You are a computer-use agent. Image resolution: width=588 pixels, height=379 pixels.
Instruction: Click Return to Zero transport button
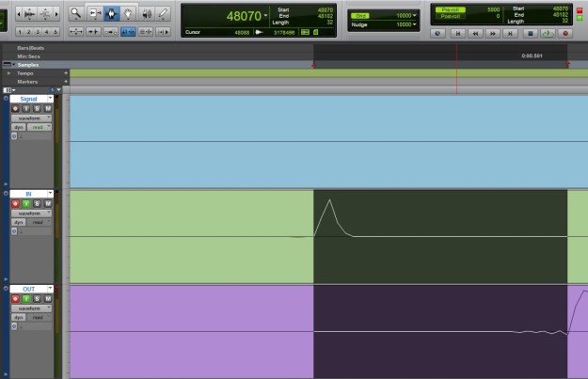[457, 32]
